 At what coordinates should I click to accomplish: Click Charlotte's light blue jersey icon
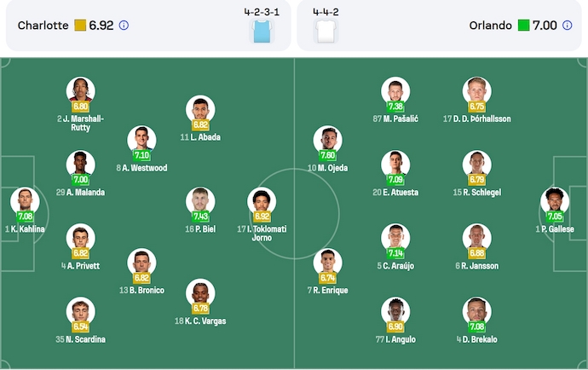tap(260, 32)
